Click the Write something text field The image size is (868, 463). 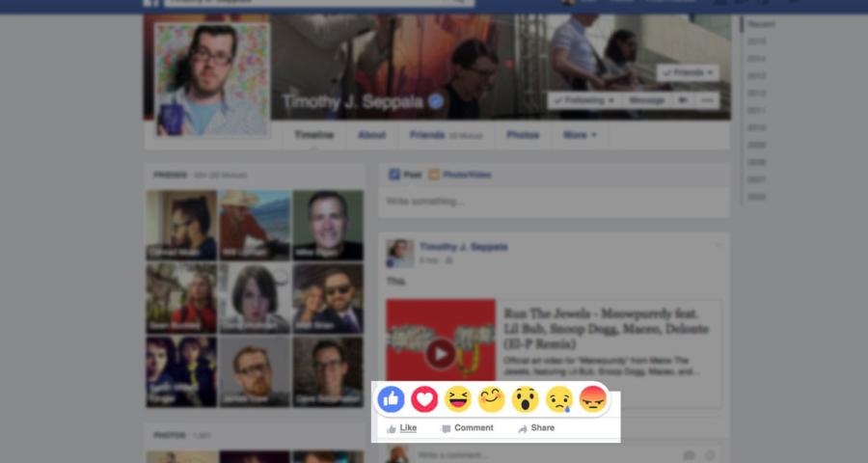click(554, 202)
